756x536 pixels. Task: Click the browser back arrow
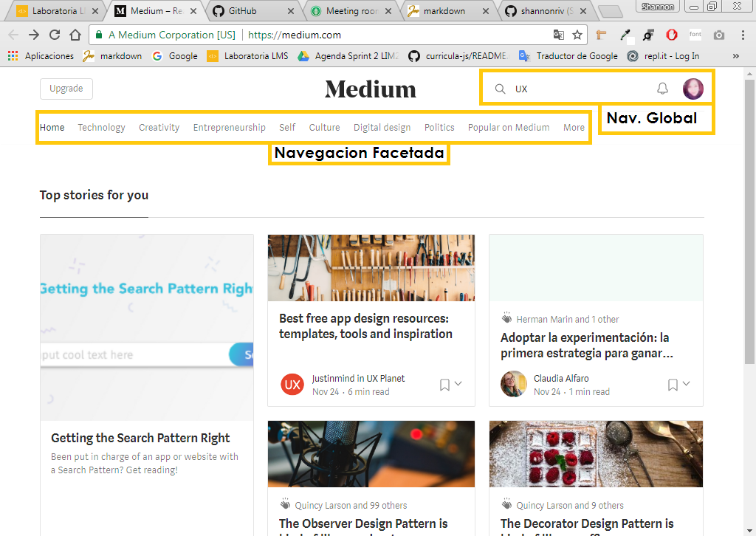click(13, 35)
